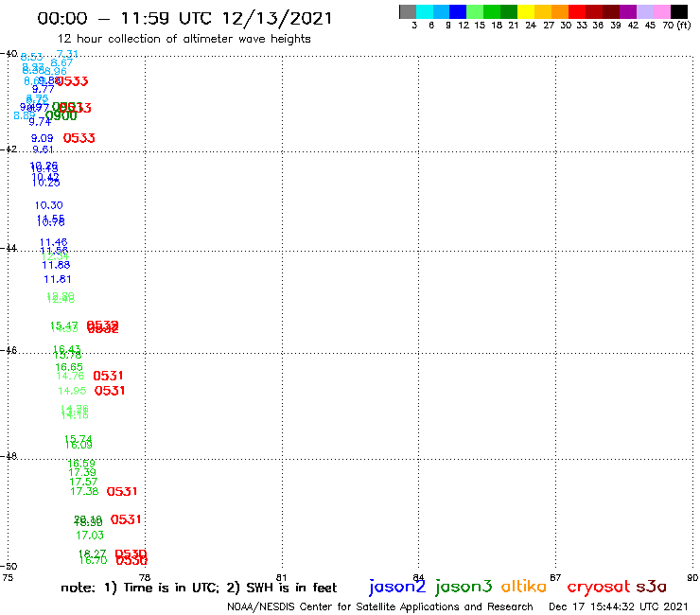The width and height of the screenshot is (700, 615).
Task: Click the latitude axis label "-46"
Action: click(9, 350)
